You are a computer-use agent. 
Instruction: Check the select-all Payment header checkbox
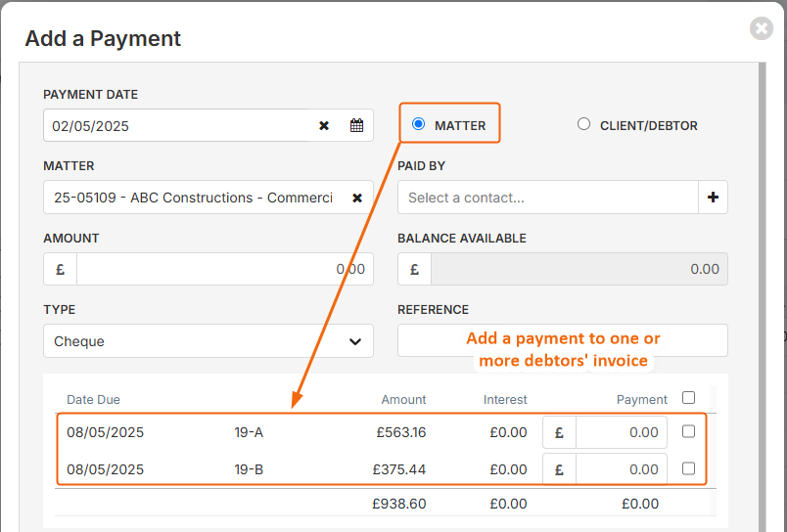tap(689, 398)
